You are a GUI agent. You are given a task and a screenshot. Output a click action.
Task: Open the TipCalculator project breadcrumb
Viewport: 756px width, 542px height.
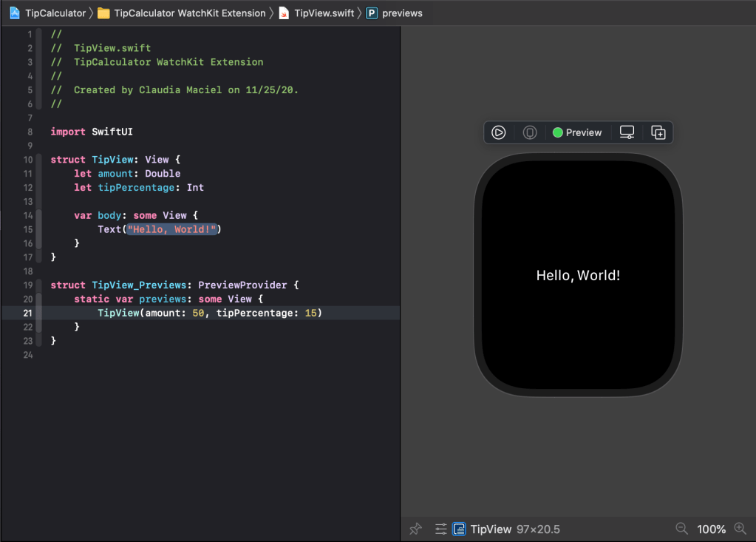point(49,13)
